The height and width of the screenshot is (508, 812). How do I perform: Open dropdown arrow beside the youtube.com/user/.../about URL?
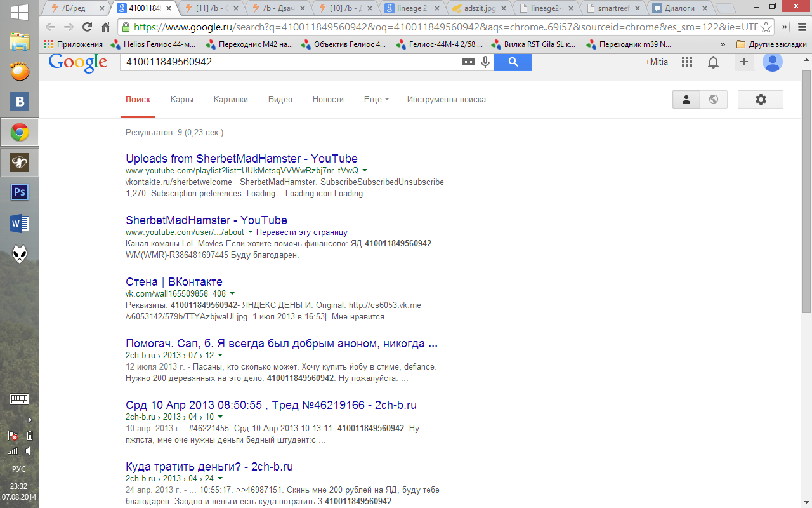pos(251,232)
